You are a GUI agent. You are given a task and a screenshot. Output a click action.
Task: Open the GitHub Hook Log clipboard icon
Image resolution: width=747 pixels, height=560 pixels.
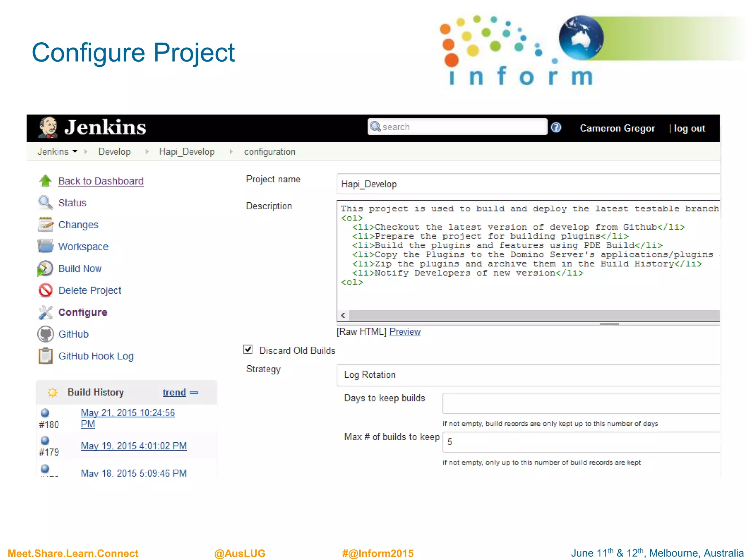click(45, 356)
